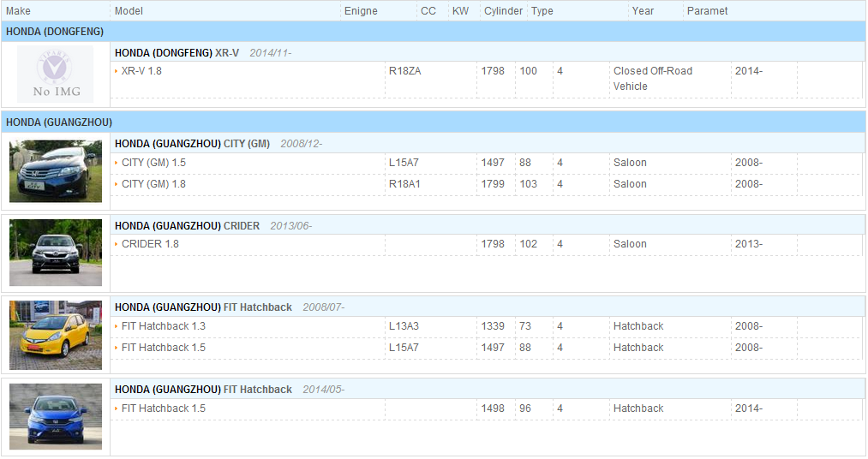Select the FIT Hatchback 1.3 variant
The height and width of the screenshot is (459, 868).
coord(164,326)
